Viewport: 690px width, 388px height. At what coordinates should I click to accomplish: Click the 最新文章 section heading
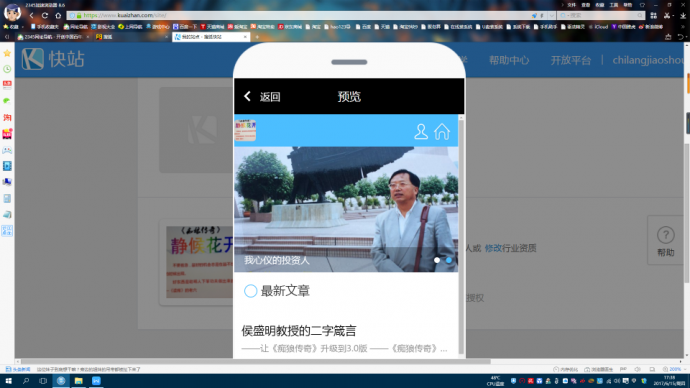click(285, 291)
